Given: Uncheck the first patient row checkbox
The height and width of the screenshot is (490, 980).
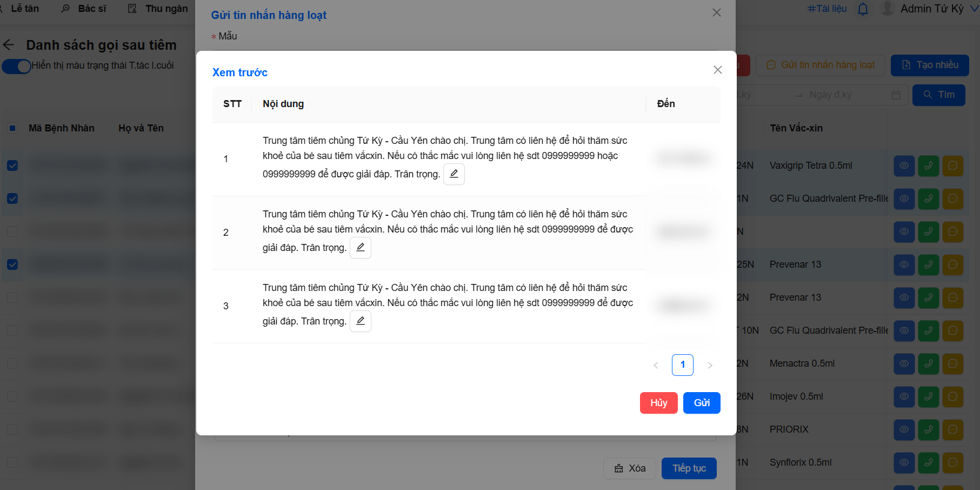Looking at the screenshot, I should click(x=12, y=165).
